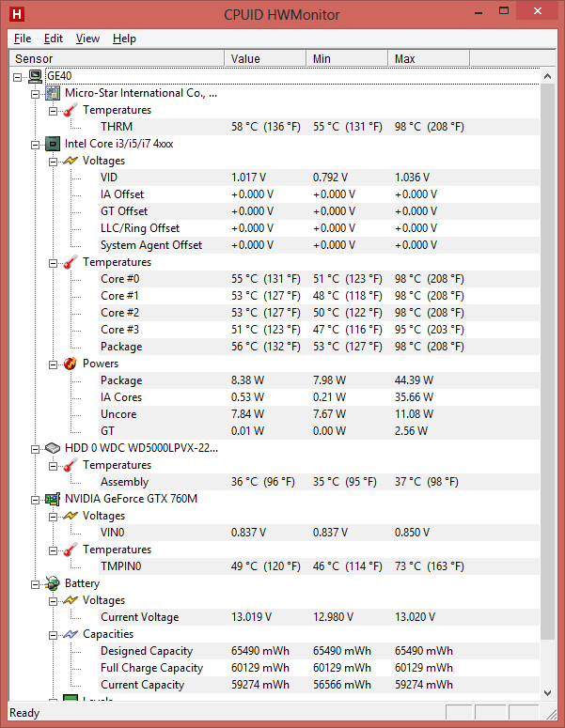The height and width of the screenshot is (728, 565).
Task: Collapse the Intel Core i3/i5/i7 node
Action: click(x=36, y=145)
